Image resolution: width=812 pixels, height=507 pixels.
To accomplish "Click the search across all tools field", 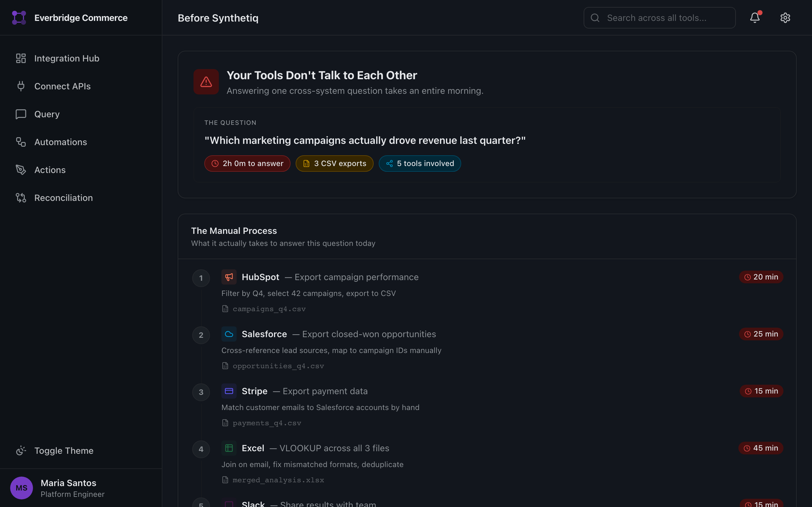I will pos(659,18).
